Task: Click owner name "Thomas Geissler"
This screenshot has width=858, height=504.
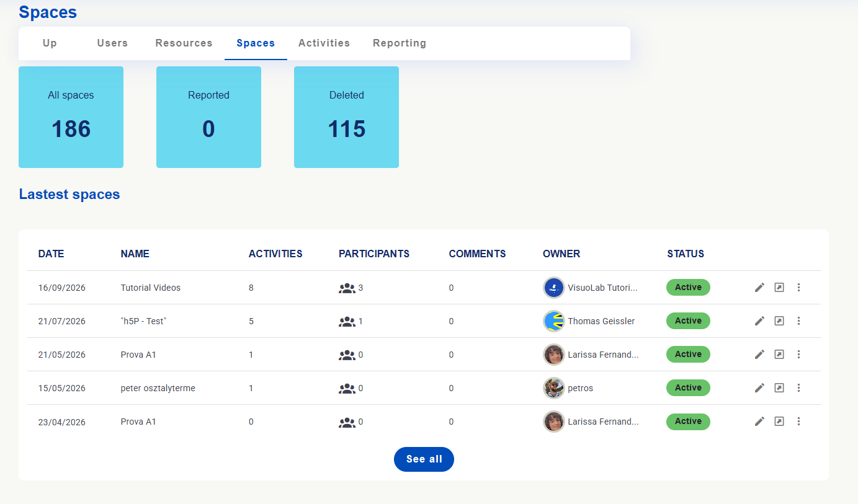Action: (x=601, y=322)
